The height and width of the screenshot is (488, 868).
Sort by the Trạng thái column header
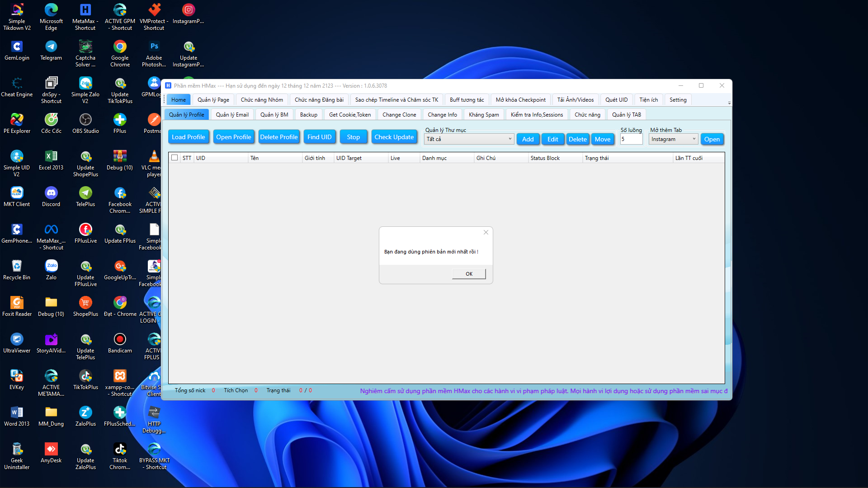627,158
